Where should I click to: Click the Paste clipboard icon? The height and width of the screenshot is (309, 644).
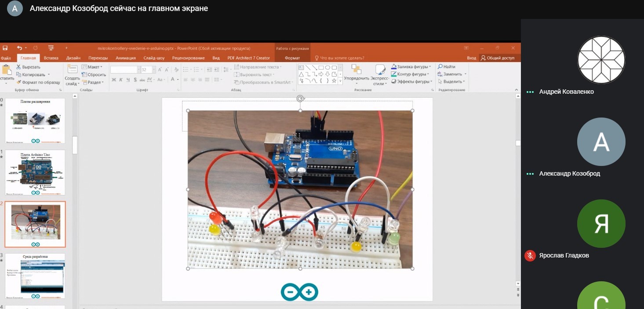coord(6,70)
